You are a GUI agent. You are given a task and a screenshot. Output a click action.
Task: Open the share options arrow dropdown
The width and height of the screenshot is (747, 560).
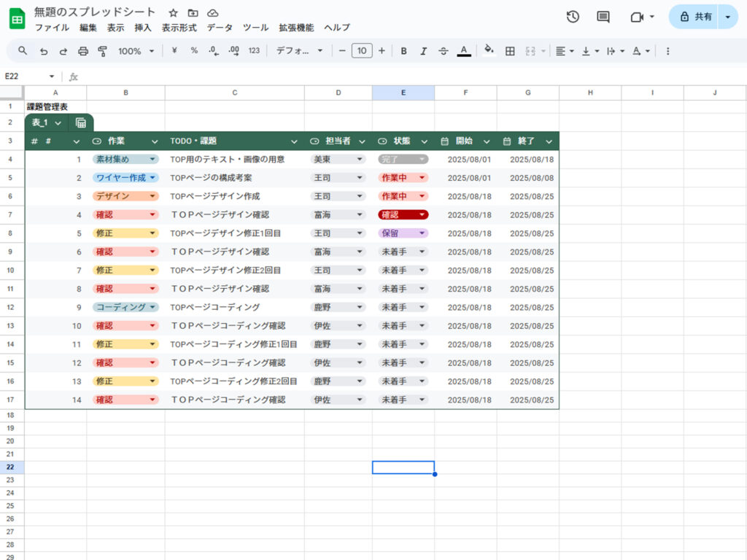728,17
